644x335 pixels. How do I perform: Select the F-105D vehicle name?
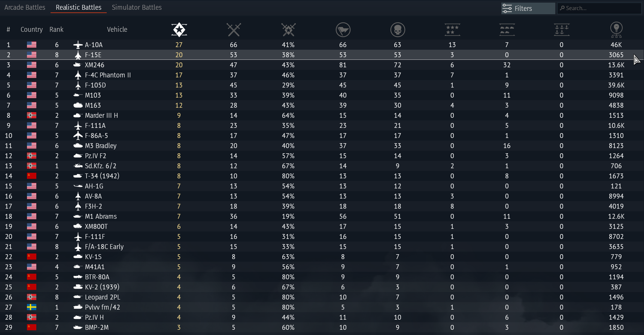(95, 85)
